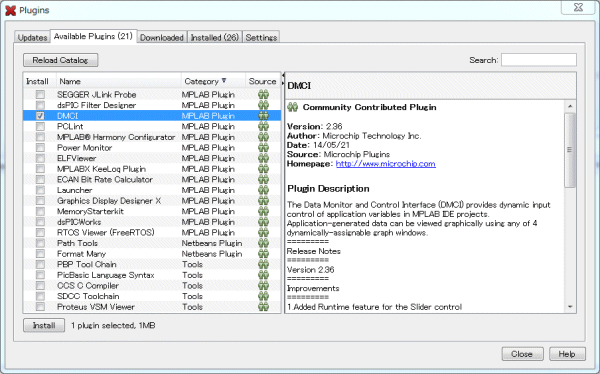
Task: Select the MemoryStarterkit plugin row
Action: (152, 211)
